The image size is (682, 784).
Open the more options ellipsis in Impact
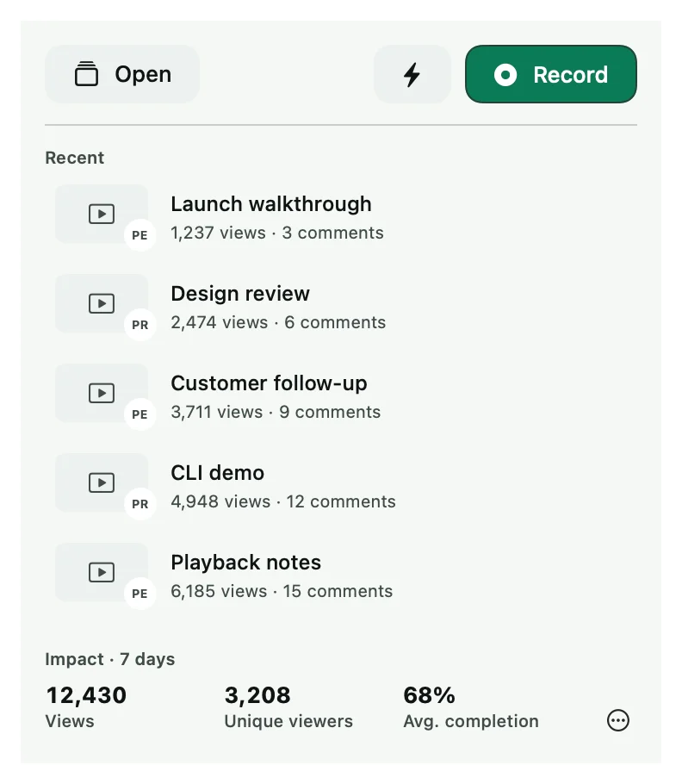click(618, 720)
